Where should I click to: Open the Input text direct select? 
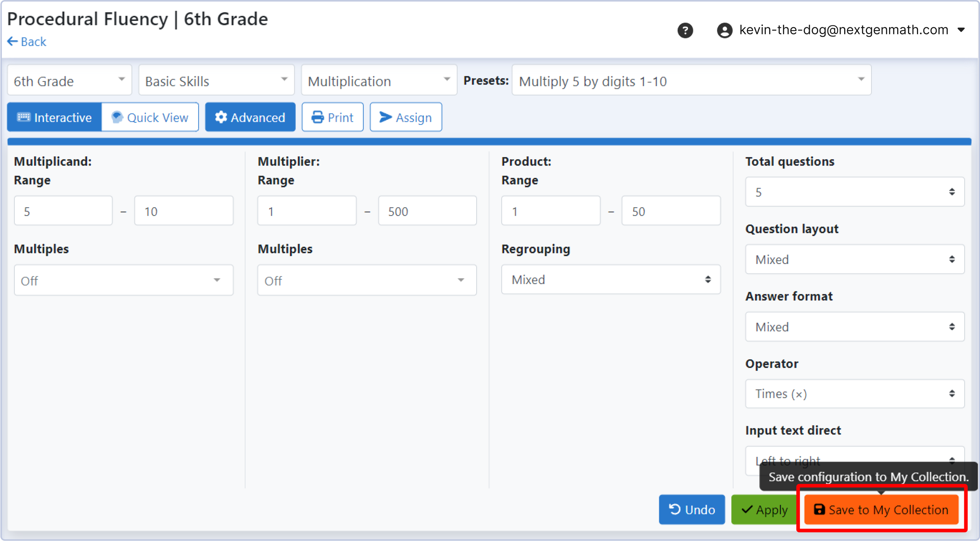click(x=855, y=461)
